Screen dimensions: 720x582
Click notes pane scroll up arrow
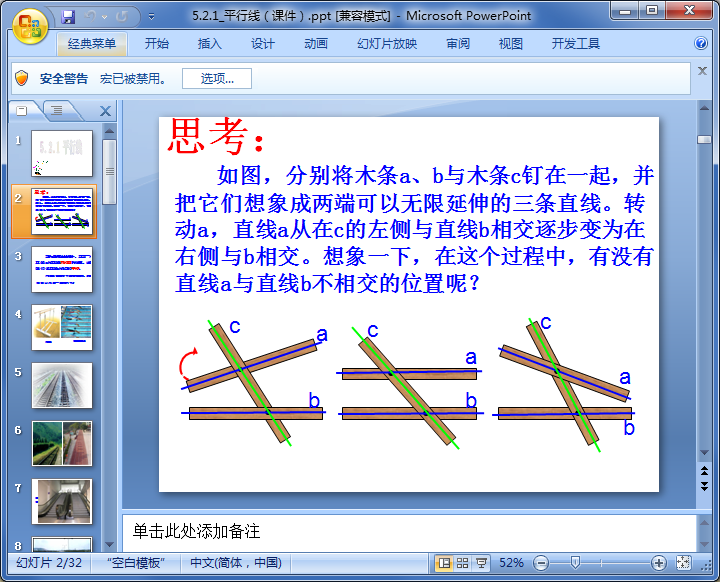tap(704, 522)
